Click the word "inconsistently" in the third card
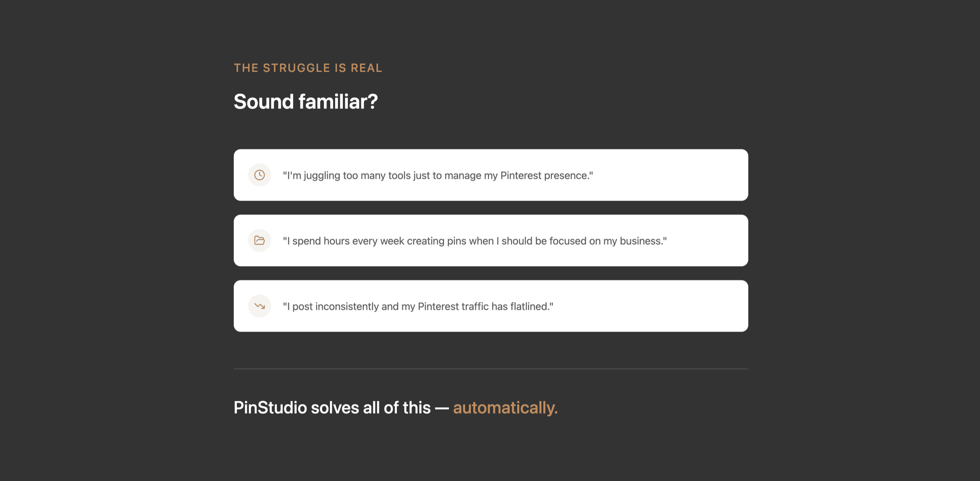Viewport: 980px width, 481px height. pos(347,307)
